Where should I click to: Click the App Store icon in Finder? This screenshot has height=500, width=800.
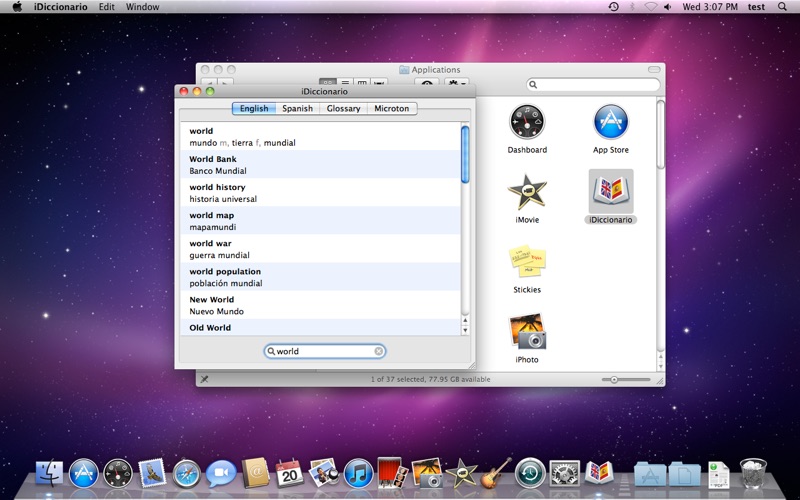(611, 122)
